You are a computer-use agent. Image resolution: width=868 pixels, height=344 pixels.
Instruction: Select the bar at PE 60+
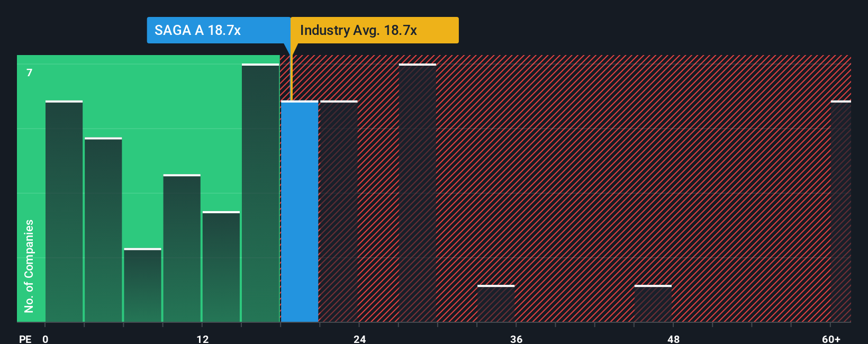[841, 211]
